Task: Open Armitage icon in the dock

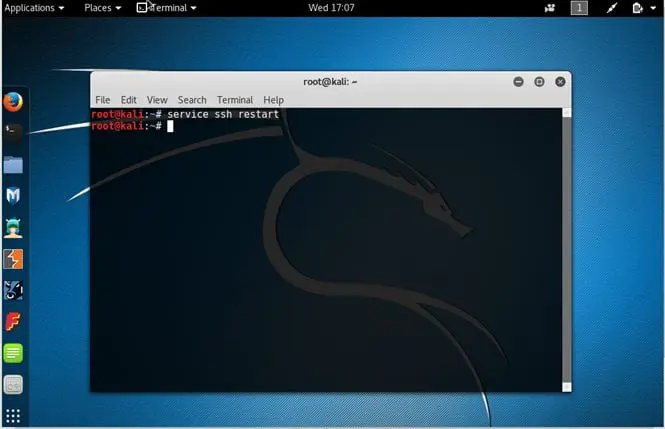Action: tap(13, 227)
